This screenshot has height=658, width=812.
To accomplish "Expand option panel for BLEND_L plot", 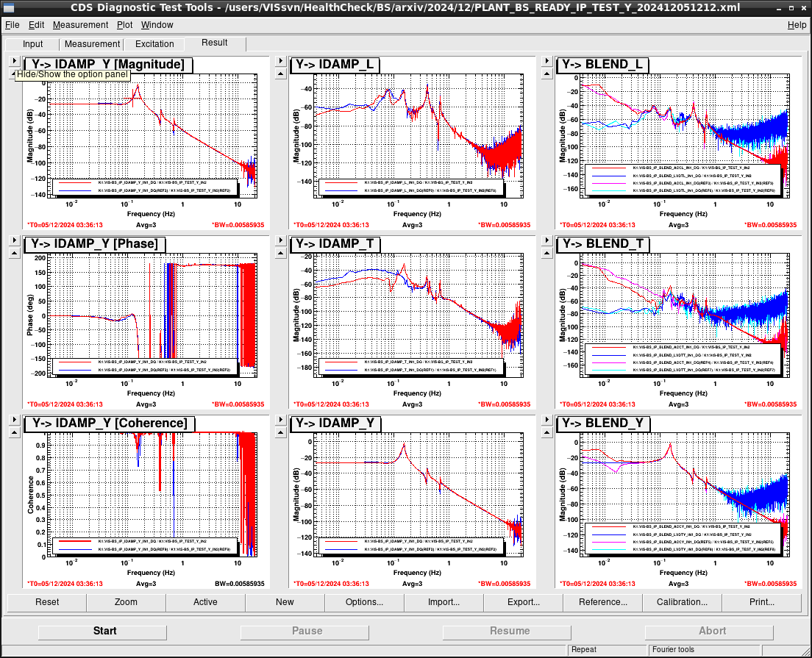I will point(547,60).
